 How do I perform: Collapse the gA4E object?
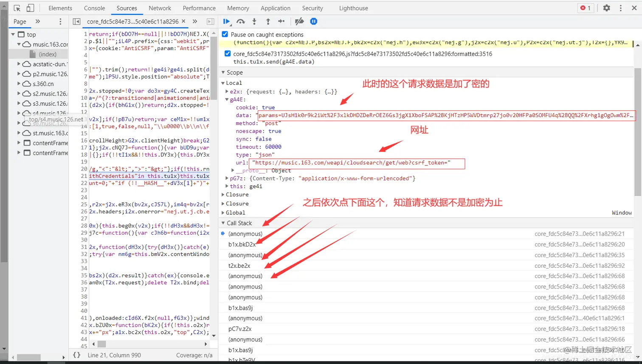pos(227,99)
